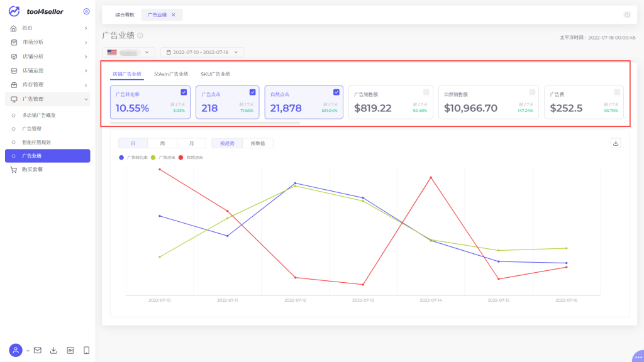
Task: Click the download icon in sidebar footer
Action: [54, 350]
